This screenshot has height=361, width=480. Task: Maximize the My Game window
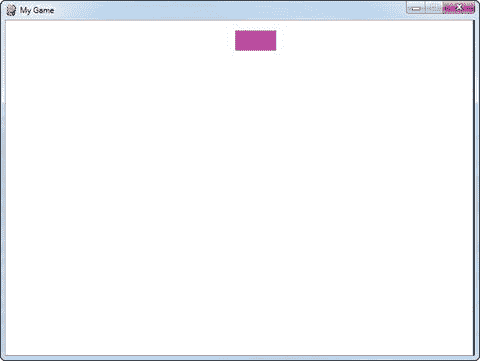434,8
